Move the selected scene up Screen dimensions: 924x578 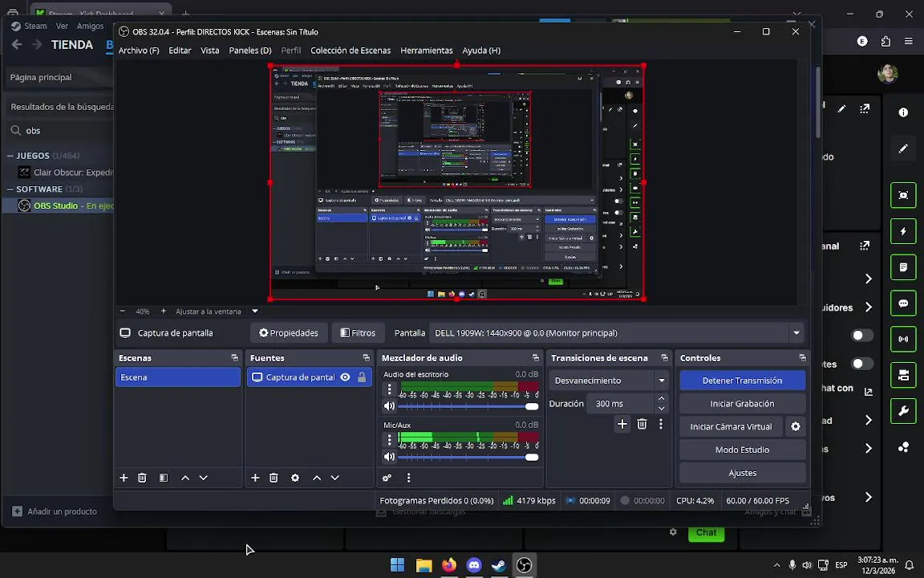tap(185, 478)
